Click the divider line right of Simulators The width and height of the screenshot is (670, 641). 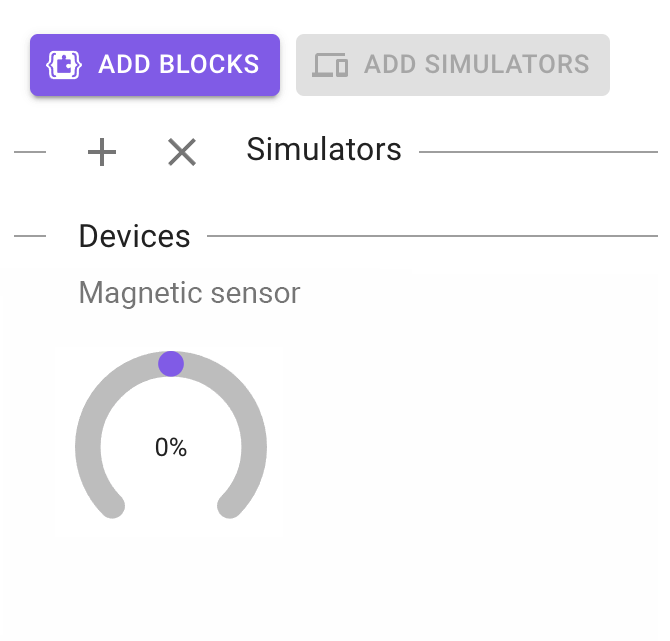538,152
